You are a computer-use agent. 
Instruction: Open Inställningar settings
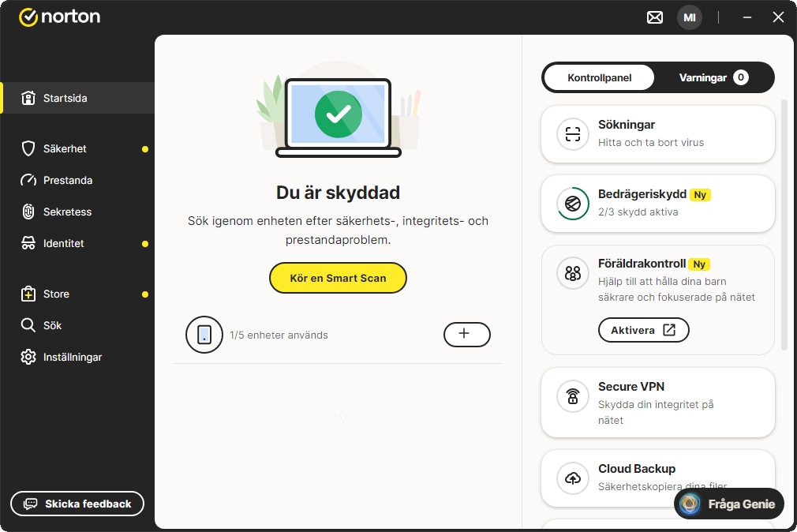pyautogui.click(x=72, y=357)
